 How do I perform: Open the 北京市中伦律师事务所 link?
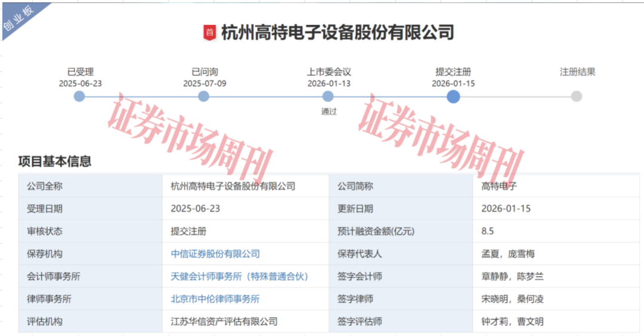click(215, 299)
